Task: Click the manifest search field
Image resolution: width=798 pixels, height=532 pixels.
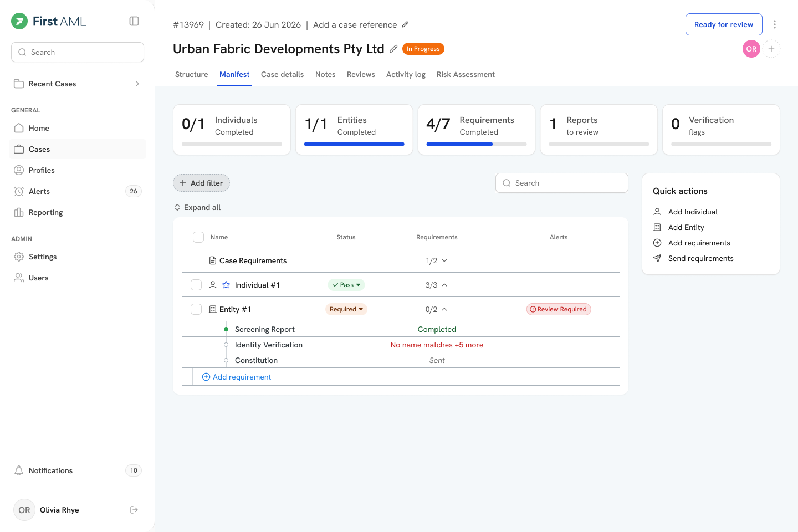Action: (562, 183)
